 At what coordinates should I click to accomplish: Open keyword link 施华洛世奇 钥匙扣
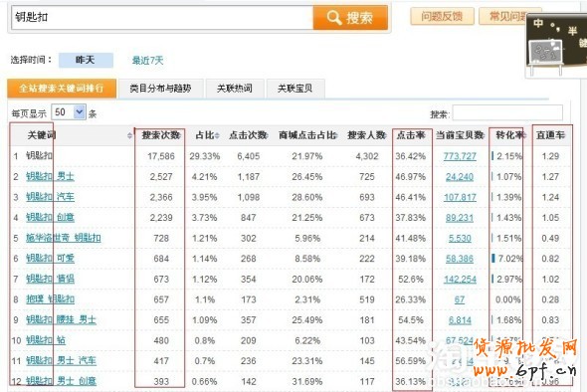[64, 238]
